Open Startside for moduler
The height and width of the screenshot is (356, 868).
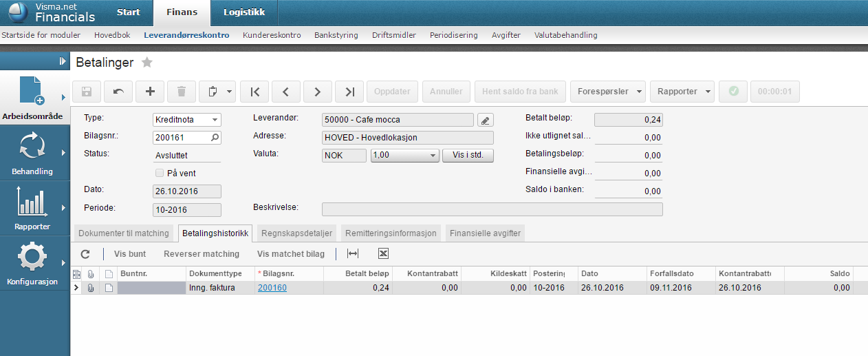pos(41,35)
